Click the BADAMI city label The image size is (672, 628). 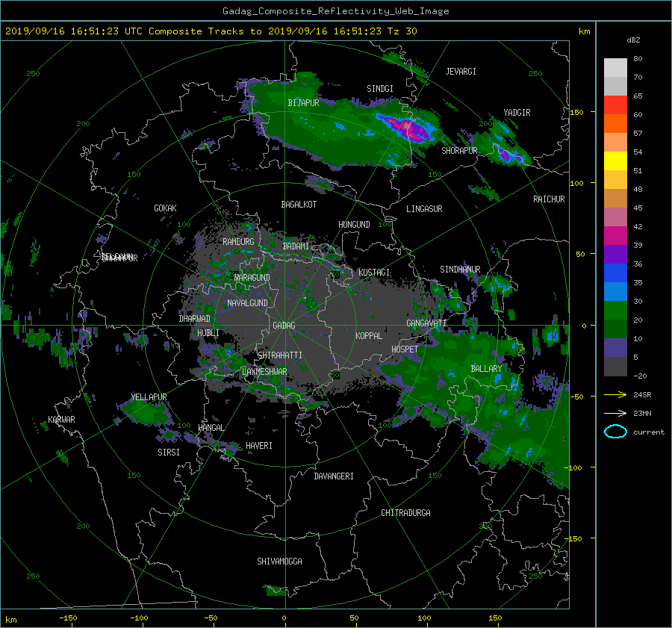[296, 246]
